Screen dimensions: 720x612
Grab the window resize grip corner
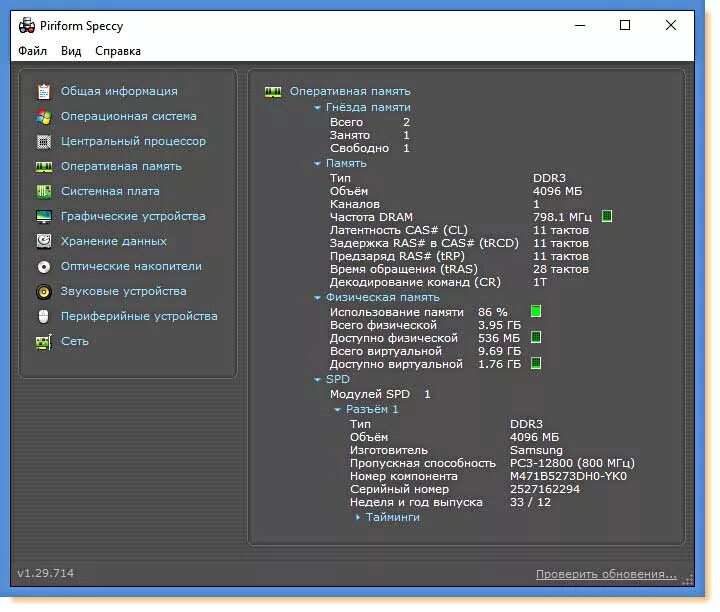[x=687, y=580]
